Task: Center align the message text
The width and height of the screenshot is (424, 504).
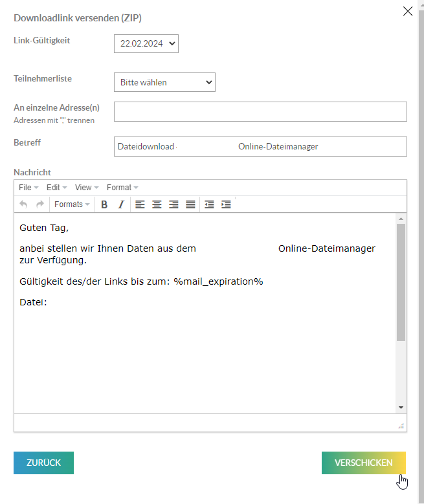Action: click(x=157, y=204)
